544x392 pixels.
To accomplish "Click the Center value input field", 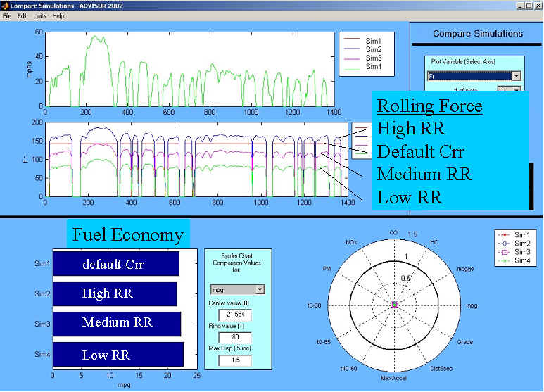I will [x=235, y=315].
